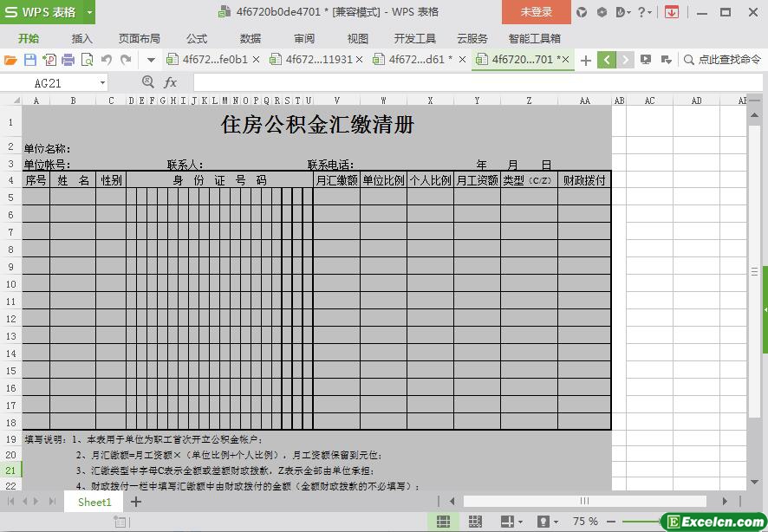768x532 pixels.
Task: Expand the quick access toolbar dropdown arrow
Action: [x=151, y=60]
